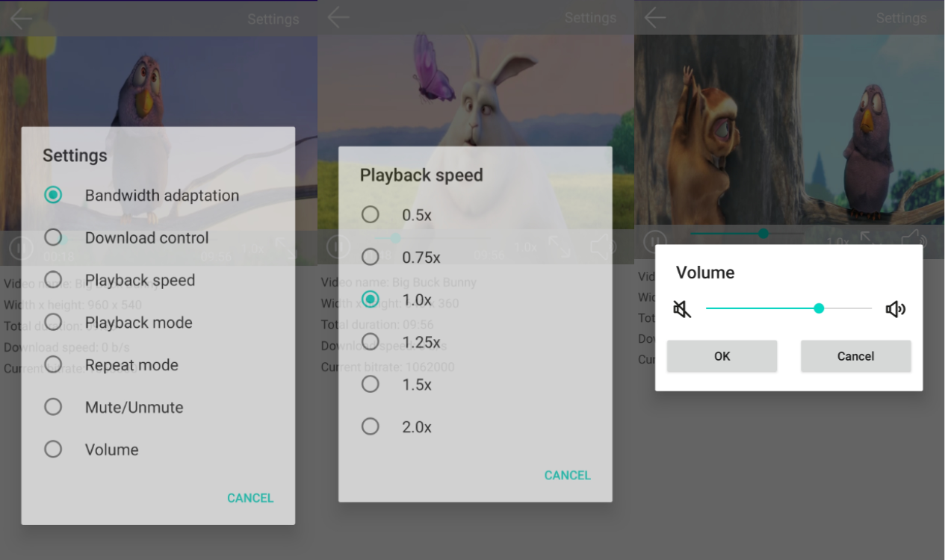
Task: Tap fullscreen icon in right video player
Action: (870, 239)
